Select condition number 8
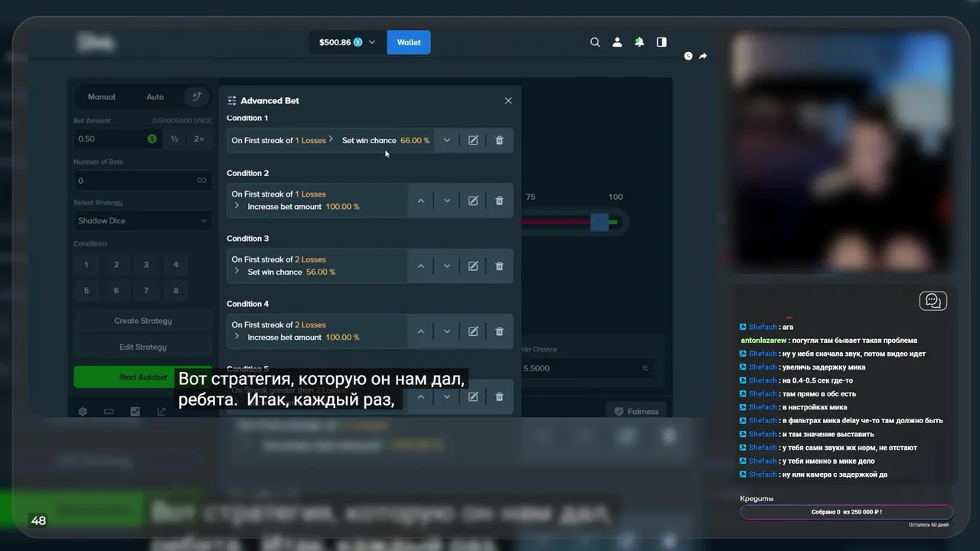The image size is (980, 551). coord(176,291)
